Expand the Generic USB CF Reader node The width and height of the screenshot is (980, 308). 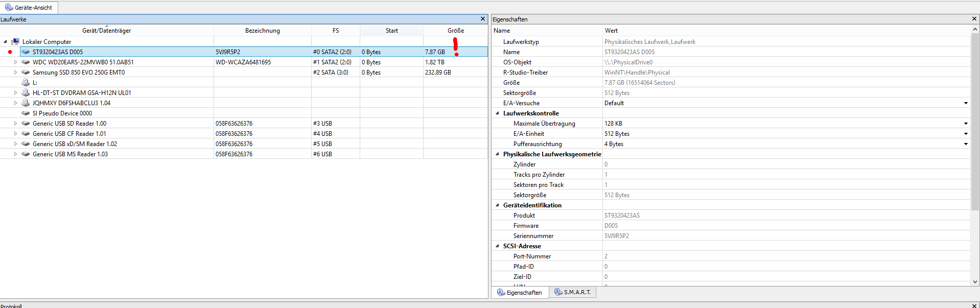click(15, 134)
